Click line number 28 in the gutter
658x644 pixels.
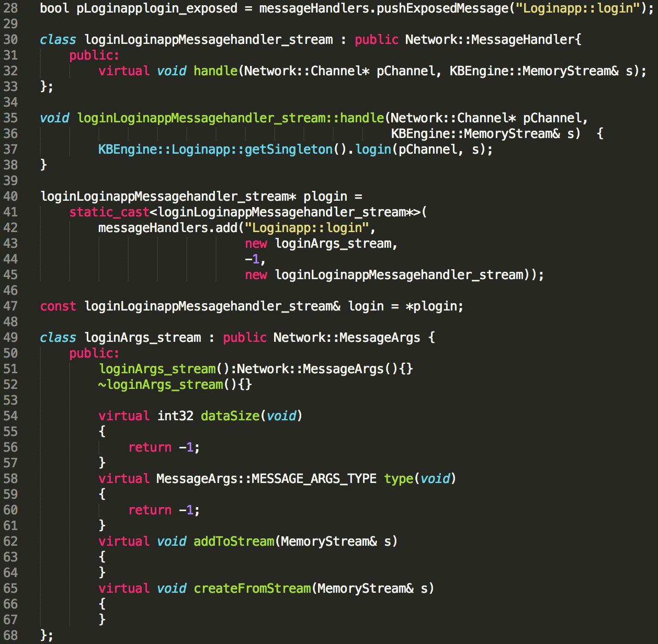(10, 8)
